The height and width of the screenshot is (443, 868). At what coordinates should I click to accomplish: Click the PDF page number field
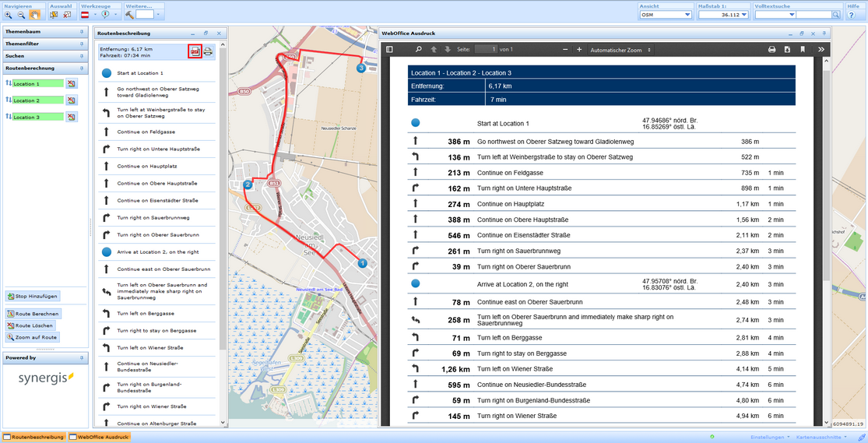486,49
